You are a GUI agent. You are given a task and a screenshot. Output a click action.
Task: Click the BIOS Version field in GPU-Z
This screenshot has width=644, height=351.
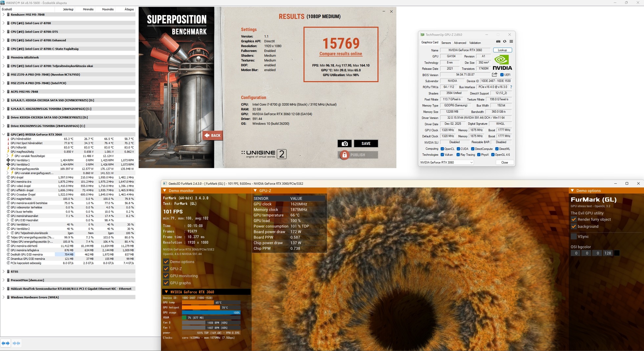(465, 75)
